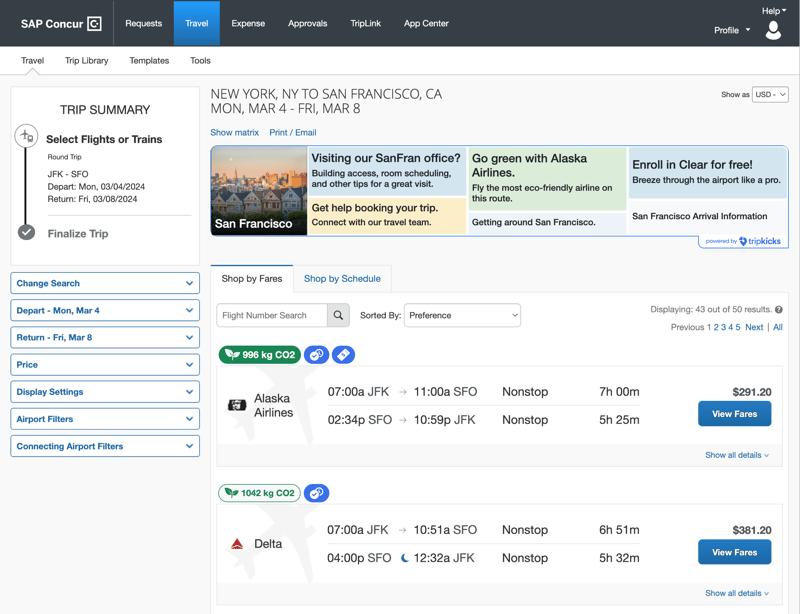Click the Delta airline logo

click(x=240, y=543)
